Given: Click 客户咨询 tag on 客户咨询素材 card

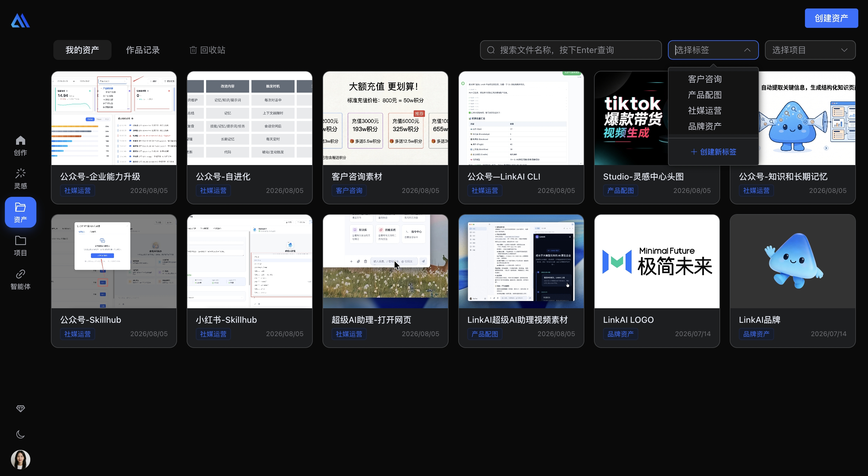Looking at the screenshot, I should pos(349,190).
